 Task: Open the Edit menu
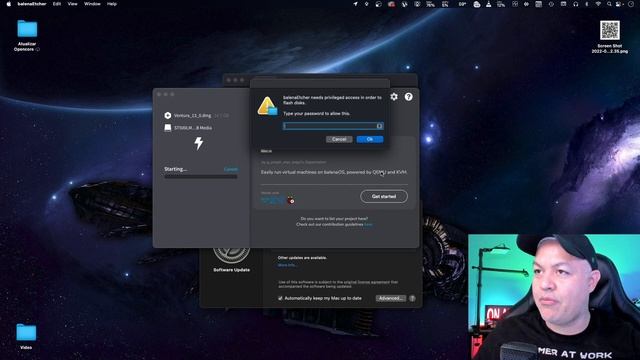click(57, 4)
